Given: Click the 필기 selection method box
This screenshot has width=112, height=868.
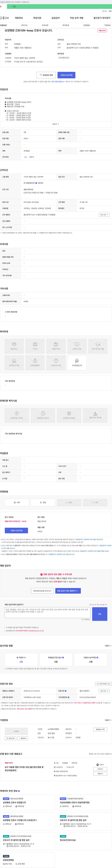Looking at the screenshot, I should 69,502.
